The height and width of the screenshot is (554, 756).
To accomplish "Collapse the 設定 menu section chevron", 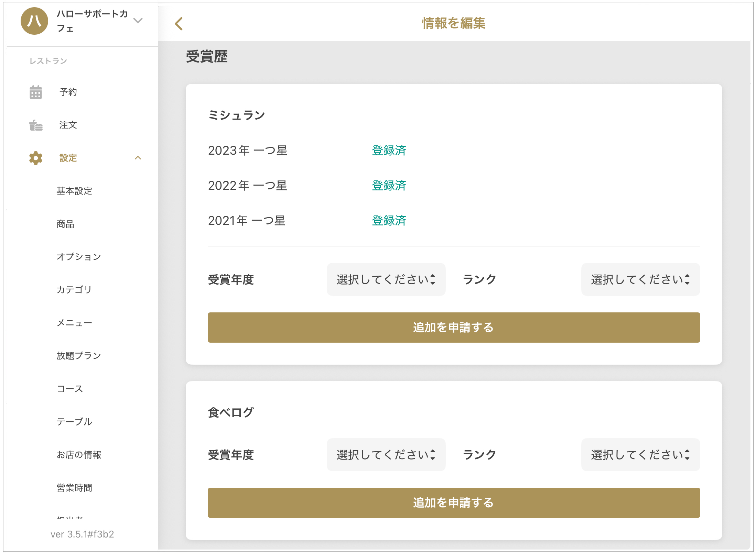I will click(138, 158).
